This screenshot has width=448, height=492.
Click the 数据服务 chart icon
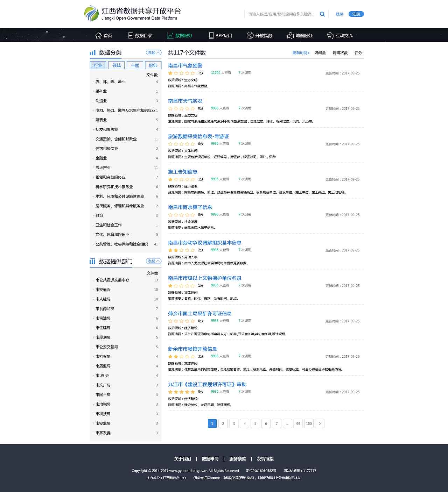(170, 35)
